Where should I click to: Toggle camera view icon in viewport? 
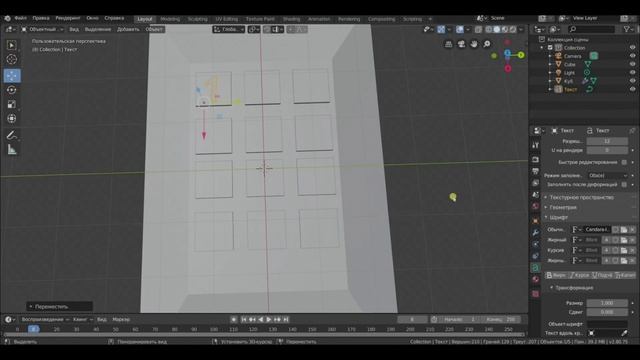coord(461,44)
